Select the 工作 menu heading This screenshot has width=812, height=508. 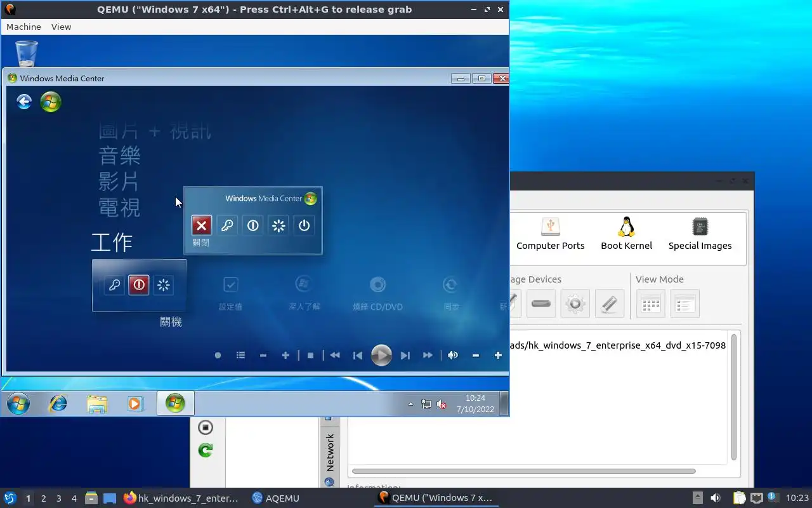point(112,242)
